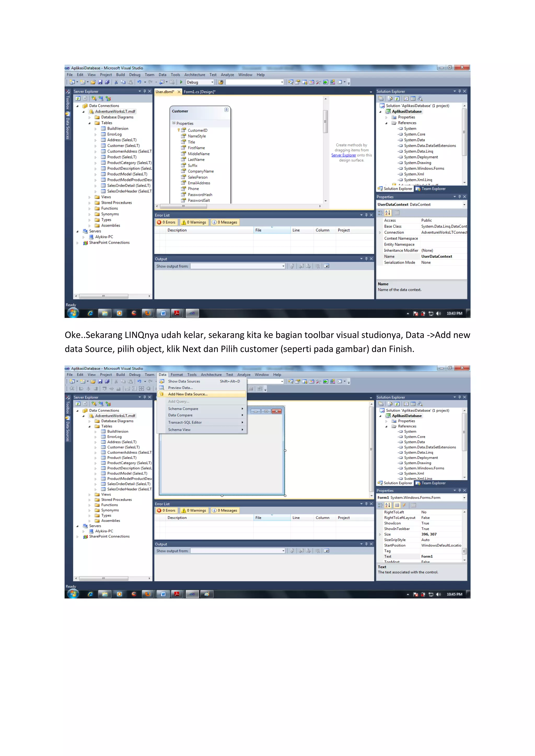Toggle Alphabetical sort in upper Properties panel

click(388, 213)
